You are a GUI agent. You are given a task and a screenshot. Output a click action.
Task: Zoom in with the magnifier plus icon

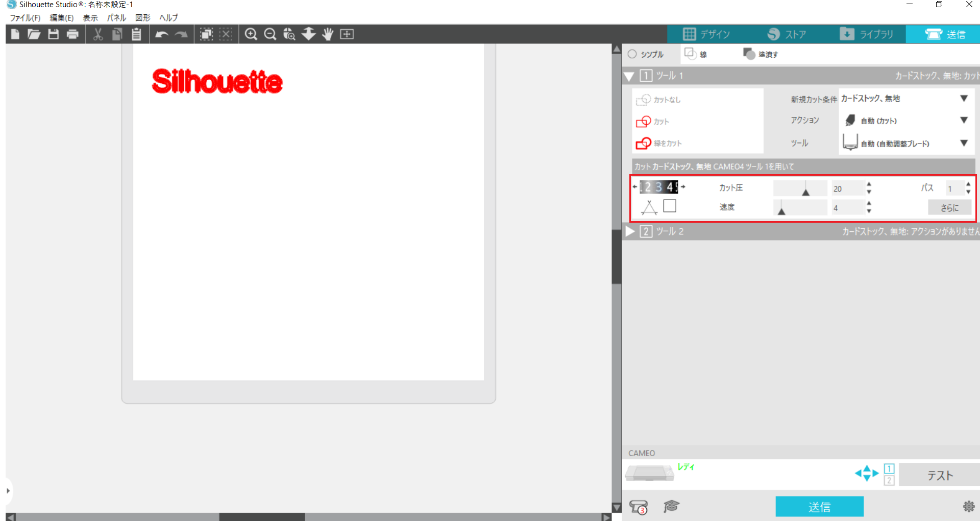(251, 34)
